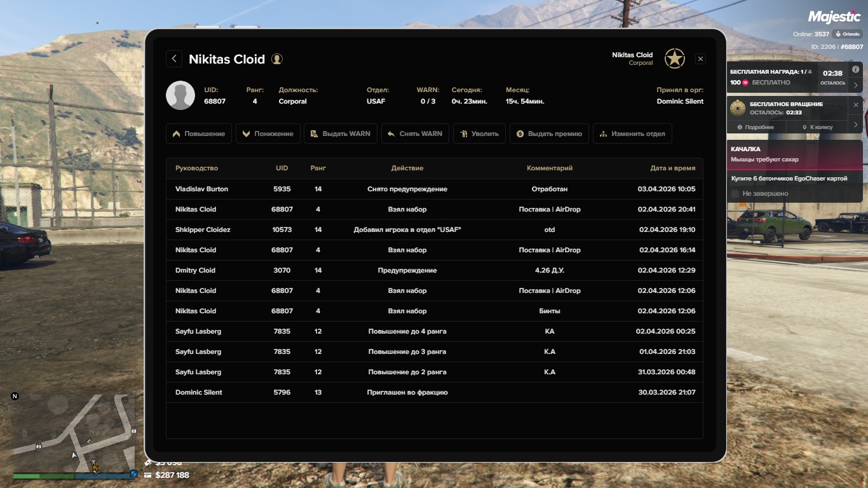The image size is (868, 488).
Task: Open the "К колесу" wheel link
Action: pos(817,127)
